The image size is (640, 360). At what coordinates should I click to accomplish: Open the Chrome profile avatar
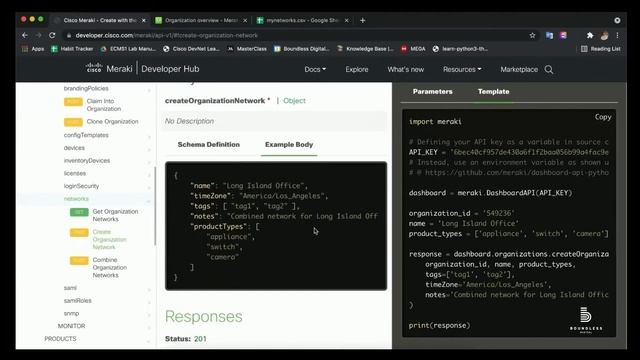[604, 36]
